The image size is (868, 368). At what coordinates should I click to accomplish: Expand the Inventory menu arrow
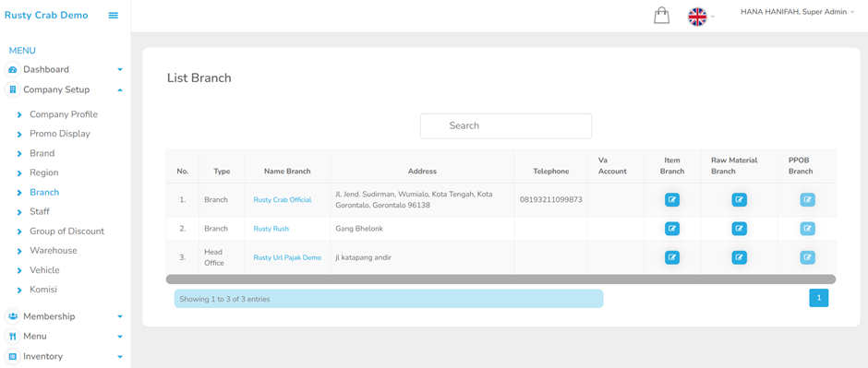[x=119, y=356]
